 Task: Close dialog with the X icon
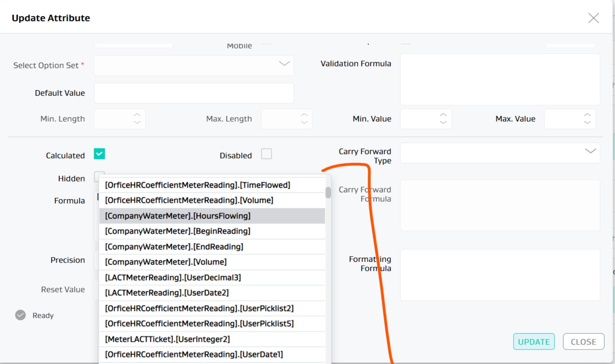click(x=593, y=18)
